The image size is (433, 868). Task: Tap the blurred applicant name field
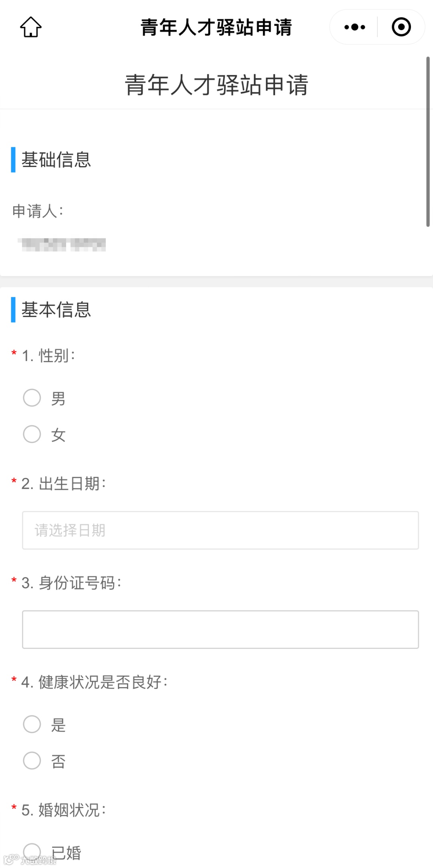click(x=62, y=244)
